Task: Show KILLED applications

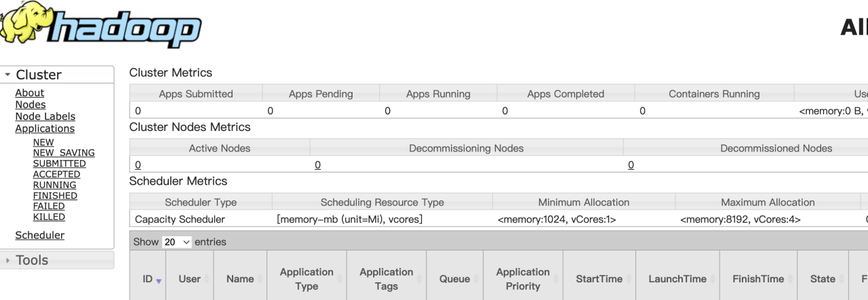Action: click(x=49, y=217)
